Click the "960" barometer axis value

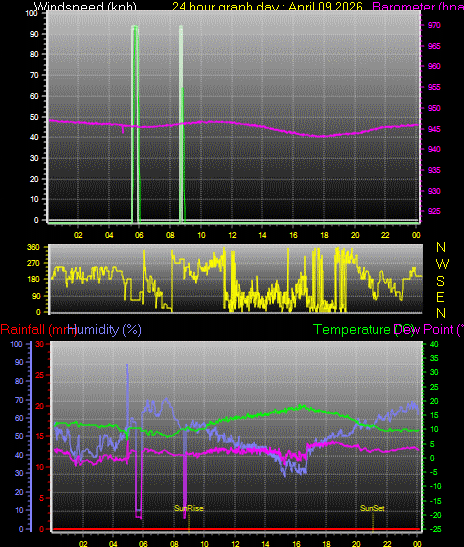click(x=434, y=66)
